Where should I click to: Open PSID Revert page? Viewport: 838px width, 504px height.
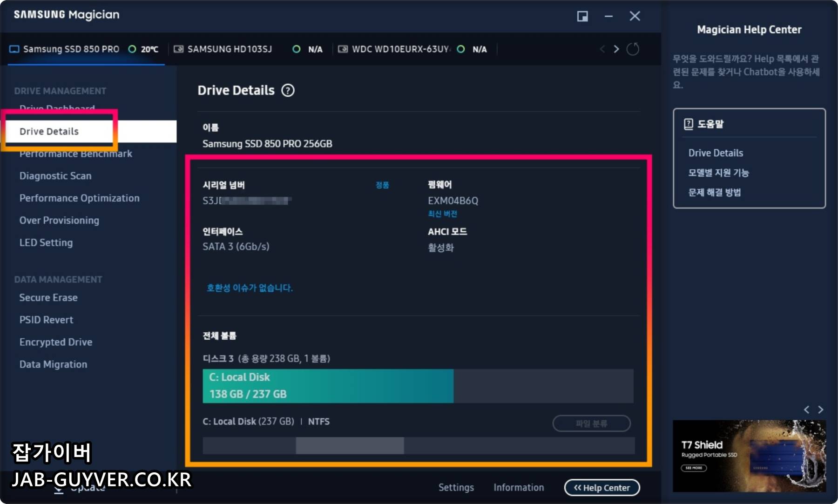47,320
